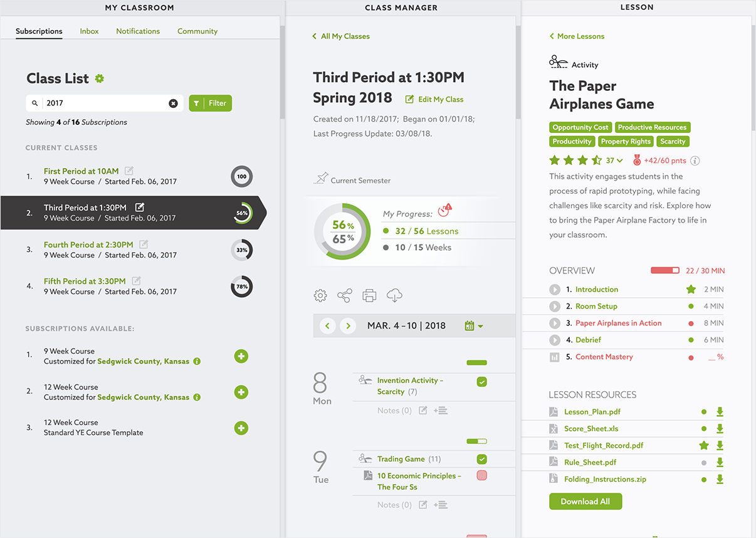Check 10 Economic Principles checkbox

[481, 475]
